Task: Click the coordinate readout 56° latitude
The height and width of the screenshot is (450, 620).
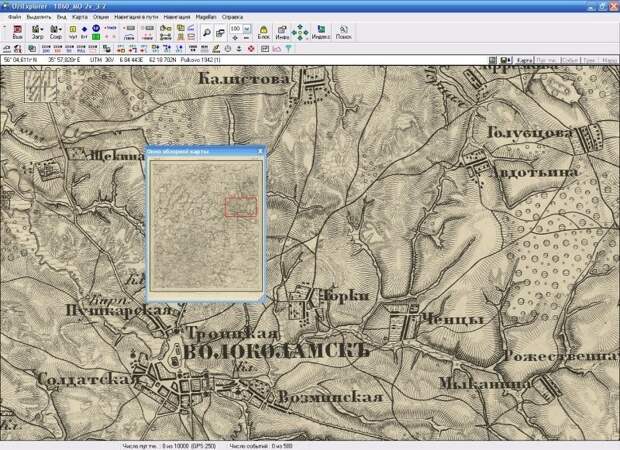Action: pyautogui.click(x=20, y=60)
